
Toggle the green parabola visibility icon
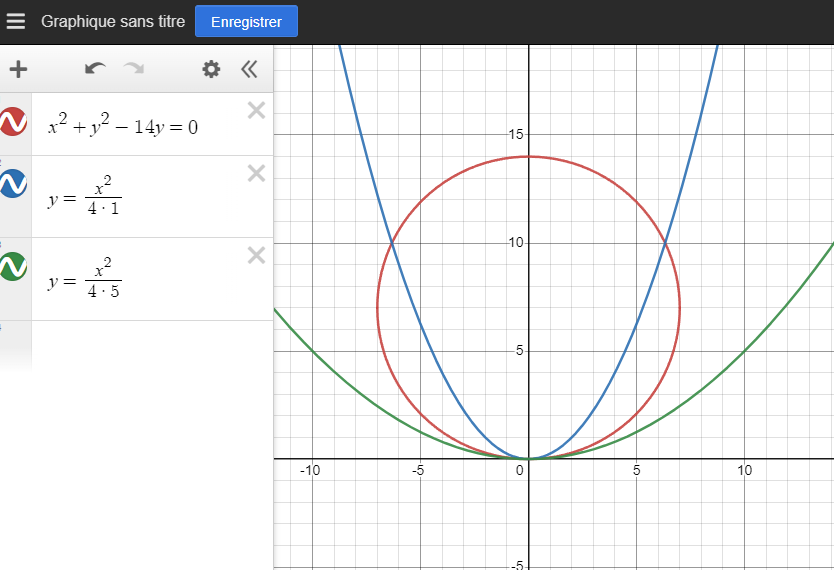(x=13, y=267)
